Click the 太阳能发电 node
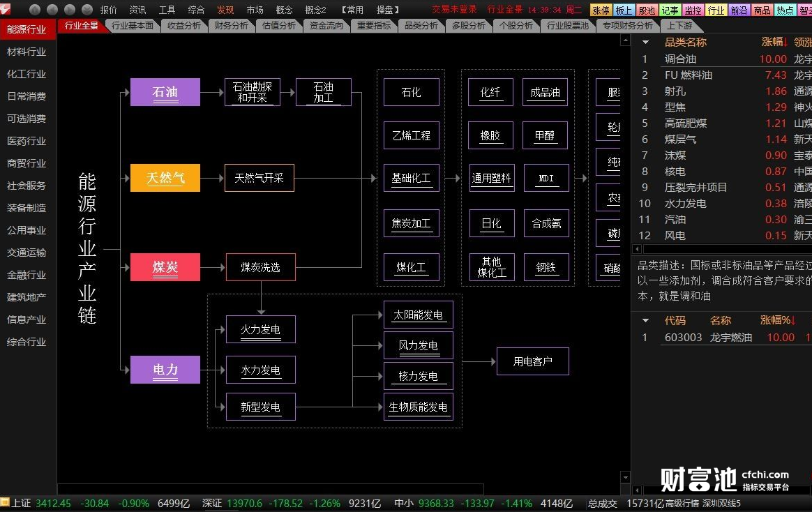The image size is (812, 512). tap(419, 315)
